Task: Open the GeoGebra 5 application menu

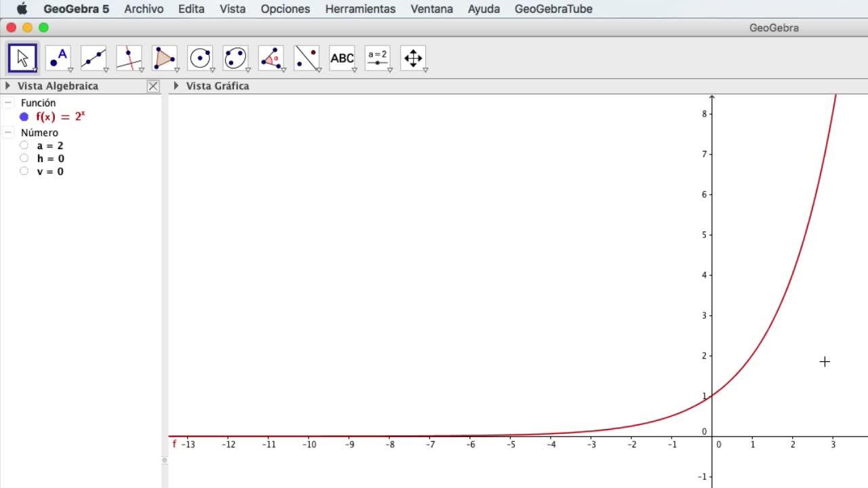Action: coord(77,9)
